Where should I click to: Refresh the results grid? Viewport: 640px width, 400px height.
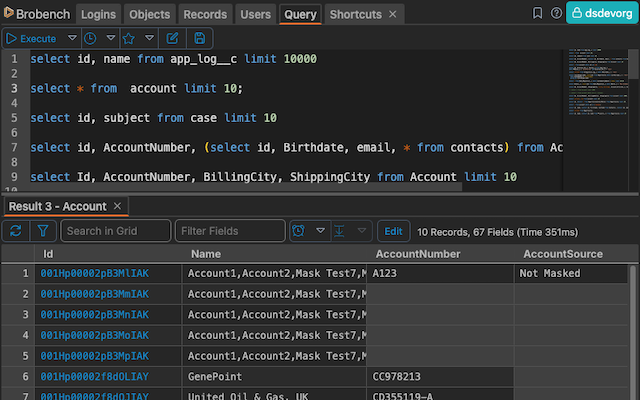[x=16, y=231]
